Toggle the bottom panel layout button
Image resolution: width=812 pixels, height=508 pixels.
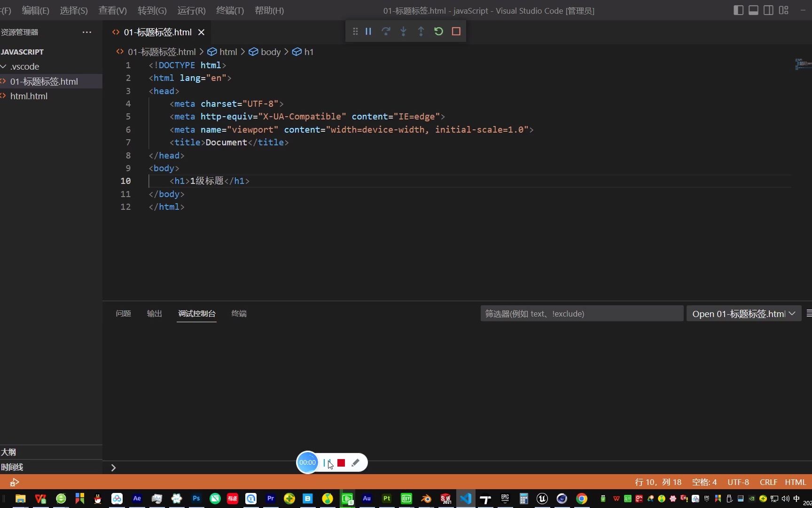point(753,10)
